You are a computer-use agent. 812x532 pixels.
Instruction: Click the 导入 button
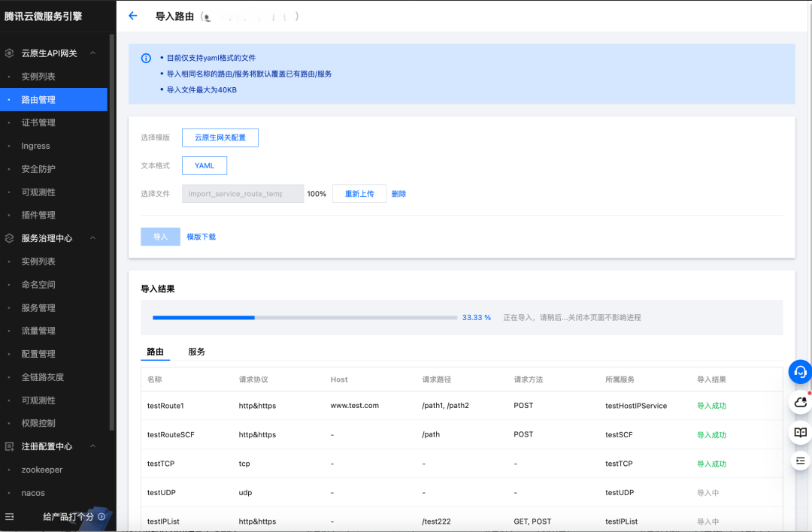coord(161,237)
